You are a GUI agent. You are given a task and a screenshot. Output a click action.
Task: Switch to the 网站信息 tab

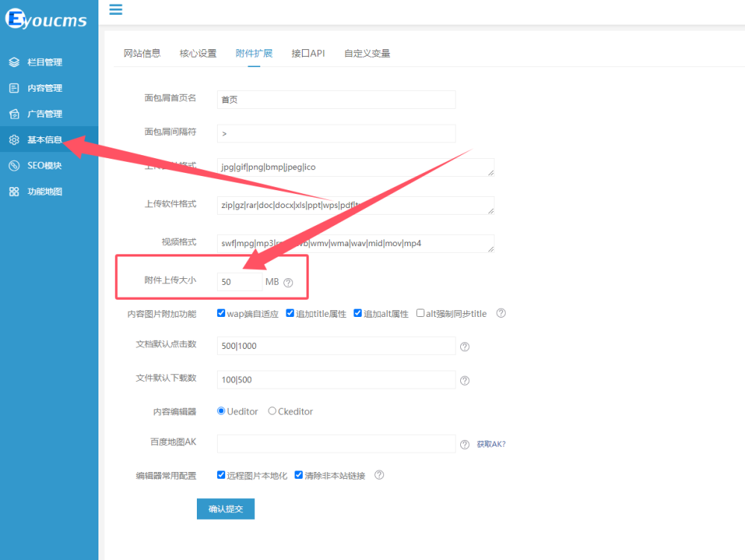point(142,53)
